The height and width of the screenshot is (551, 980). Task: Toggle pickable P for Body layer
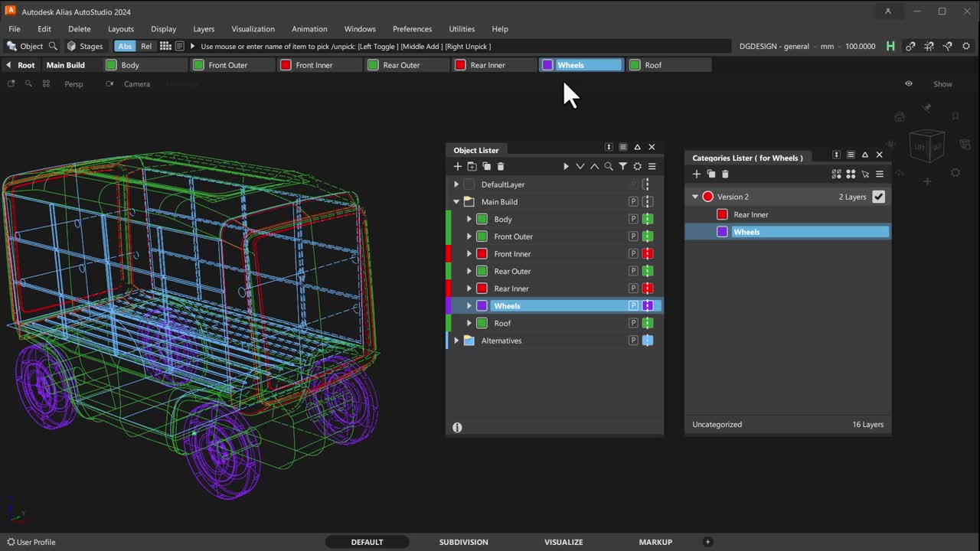pos(633,219)
